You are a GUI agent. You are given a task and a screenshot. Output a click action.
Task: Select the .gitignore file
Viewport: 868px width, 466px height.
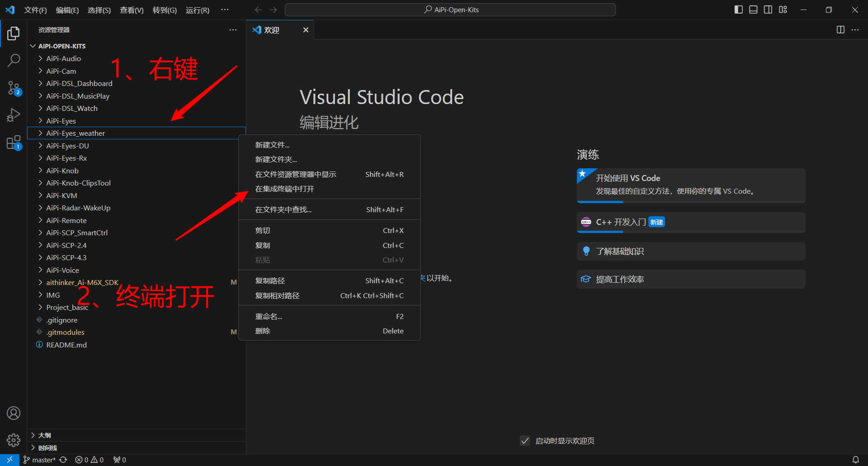[x=137, y=320]
